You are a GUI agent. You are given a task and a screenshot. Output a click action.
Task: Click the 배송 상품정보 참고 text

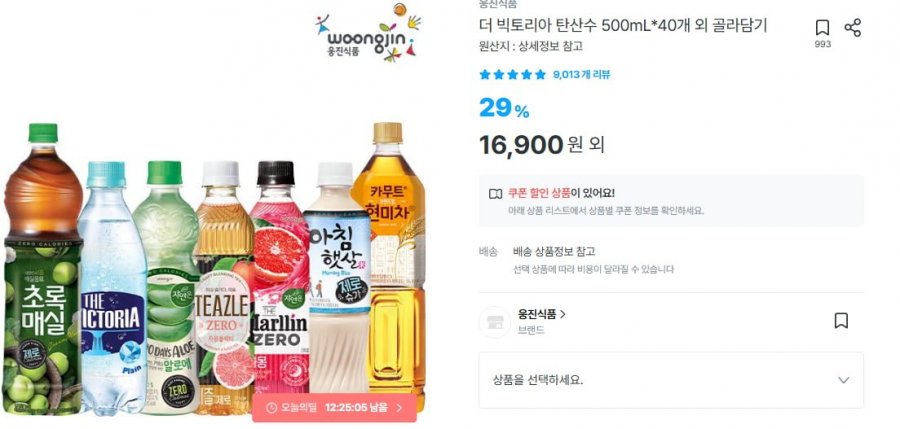(553, 252)
